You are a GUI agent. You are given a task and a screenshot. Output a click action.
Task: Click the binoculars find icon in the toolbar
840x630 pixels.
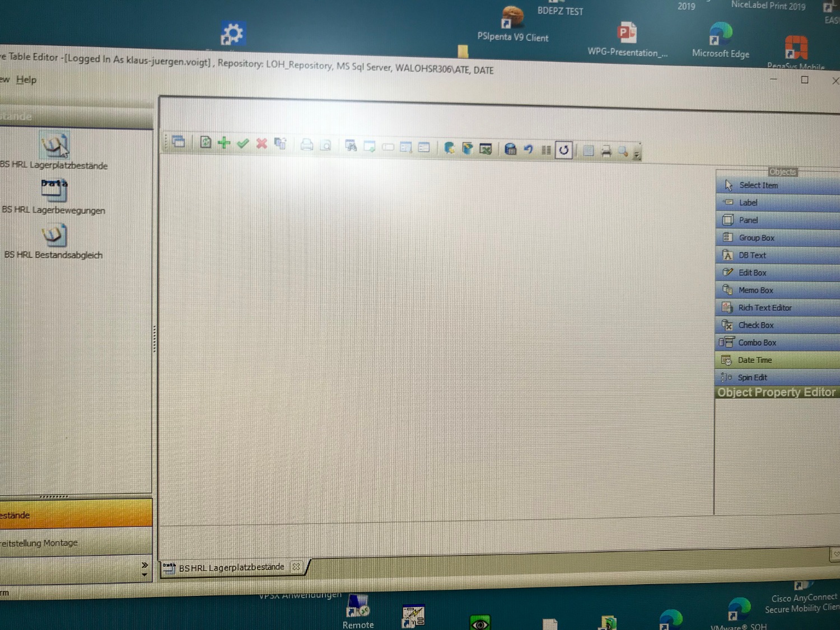351,146
